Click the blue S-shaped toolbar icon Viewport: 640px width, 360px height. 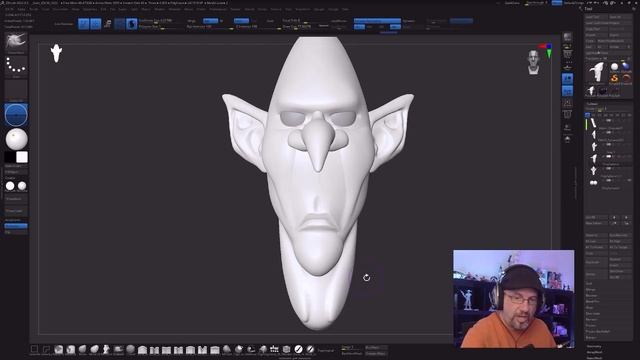tap(131, 24)
